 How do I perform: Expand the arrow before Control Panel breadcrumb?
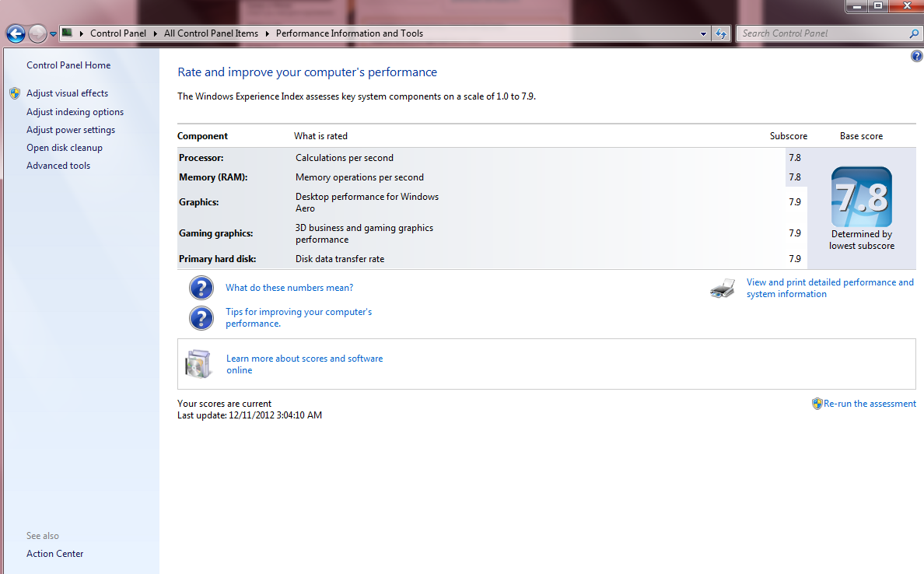[82, 33]
